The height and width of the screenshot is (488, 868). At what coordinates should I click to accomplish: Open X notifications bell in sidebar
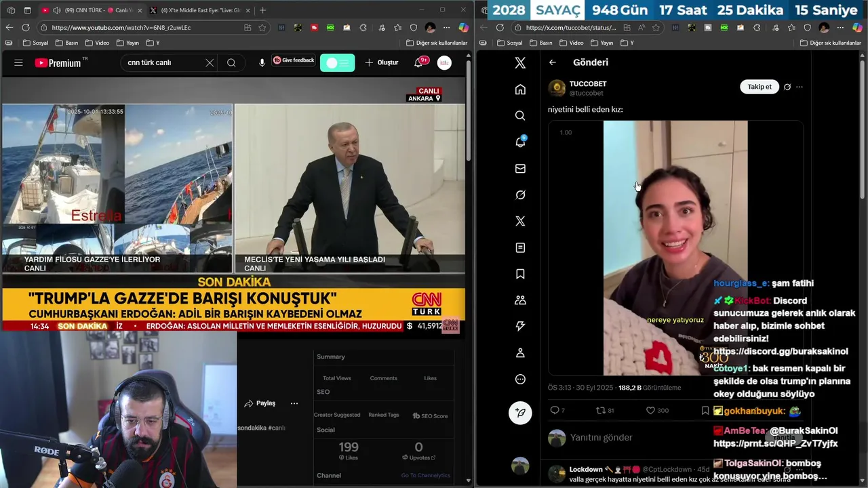pyautogui.click(x=520, y=142)
